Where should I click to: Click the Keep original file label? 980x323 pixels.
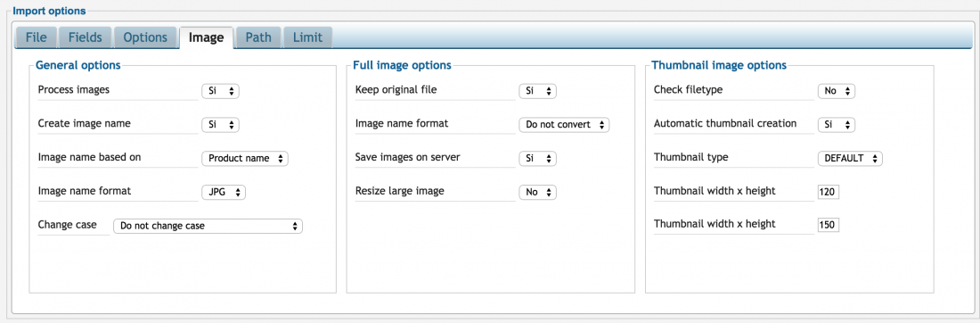point(396,89)
